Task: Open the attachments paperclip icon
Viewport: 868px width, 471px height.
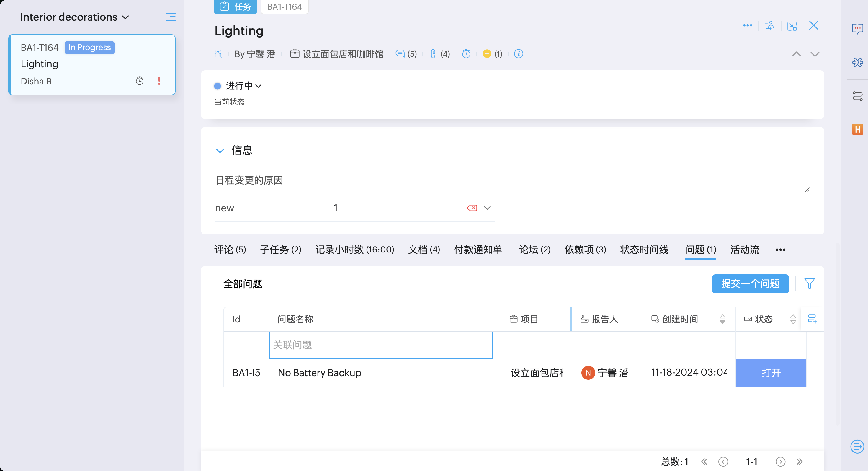Action: tap(433, 54)
